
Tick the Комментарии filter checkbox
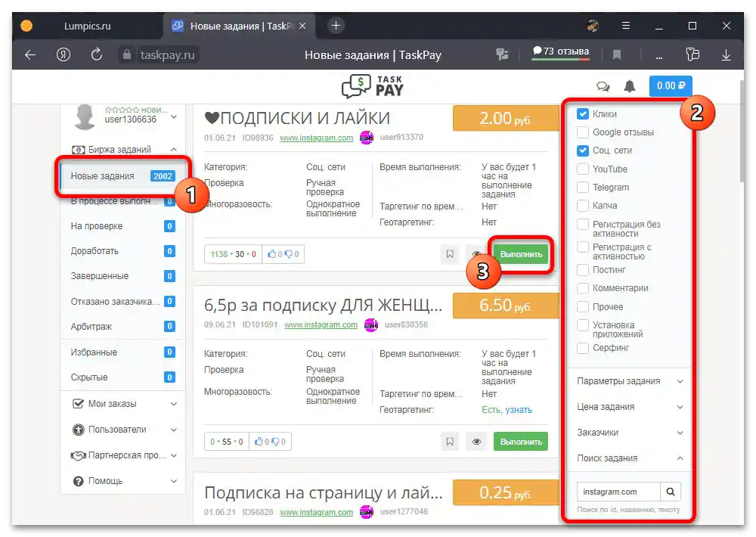[x=583, y=288]
